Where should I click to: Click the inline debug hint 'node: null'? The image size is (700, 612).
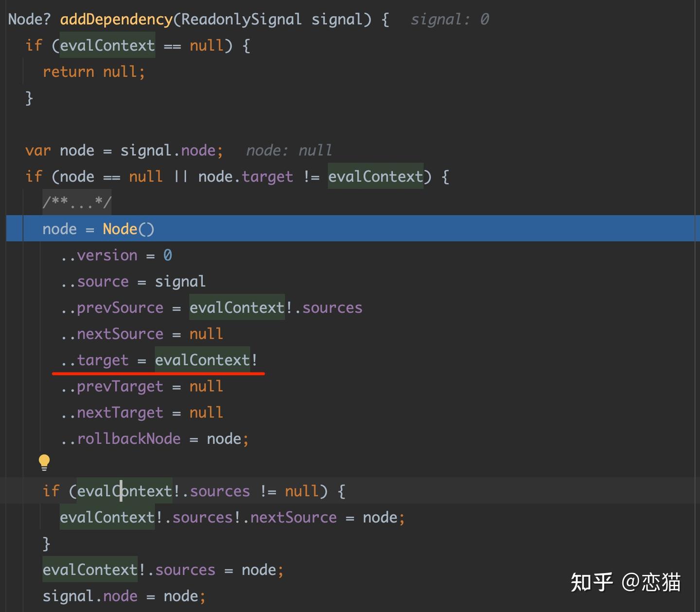coord(289,150)
